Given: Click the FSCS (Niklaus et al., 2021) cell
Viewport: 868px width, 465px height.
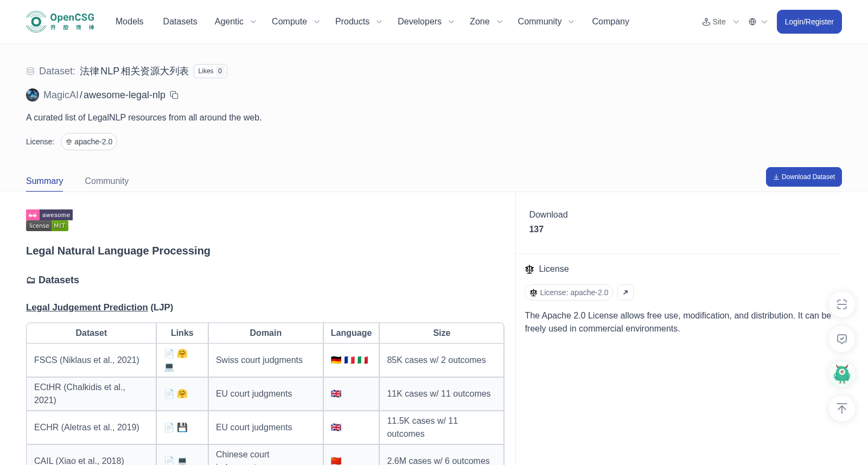Looking at the screenshot, I should click(x=91, y=360).
